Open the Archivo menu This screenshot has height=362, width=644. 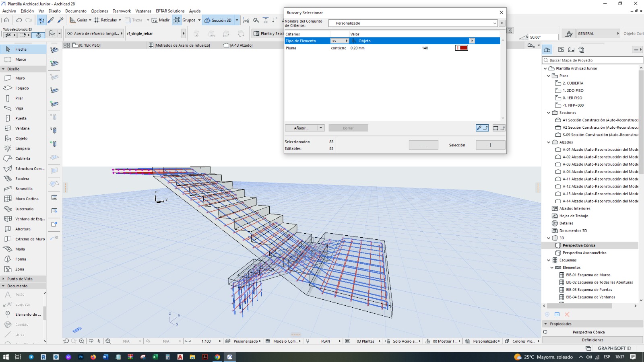click(x=9, y=11)
